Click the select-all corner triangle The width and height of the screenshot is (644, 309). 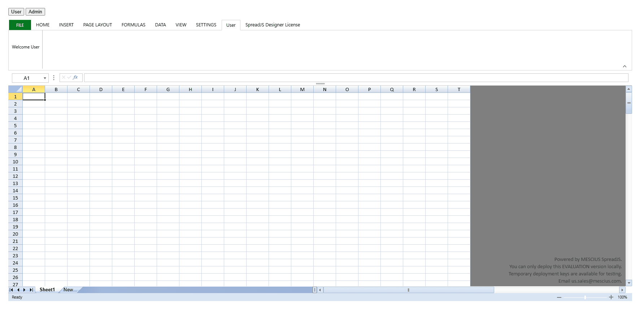[16, 89]
